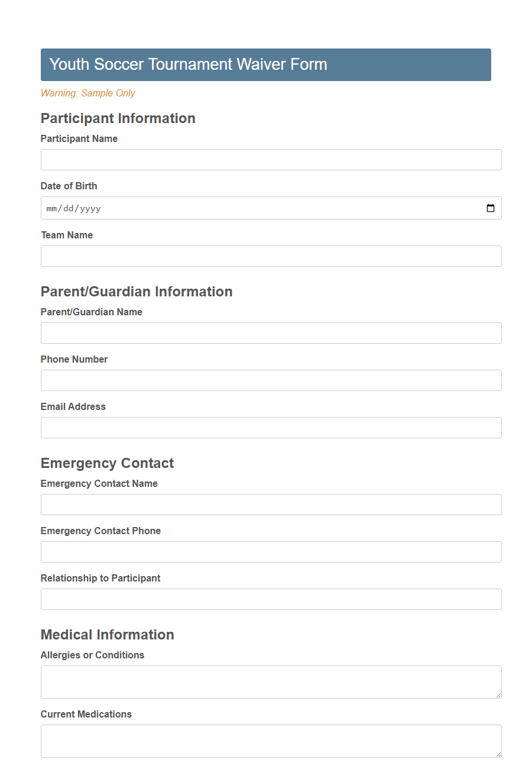The height and width of the screenshot is (769, 532).
Task: Select the Phone Number input
Action: 271,380
